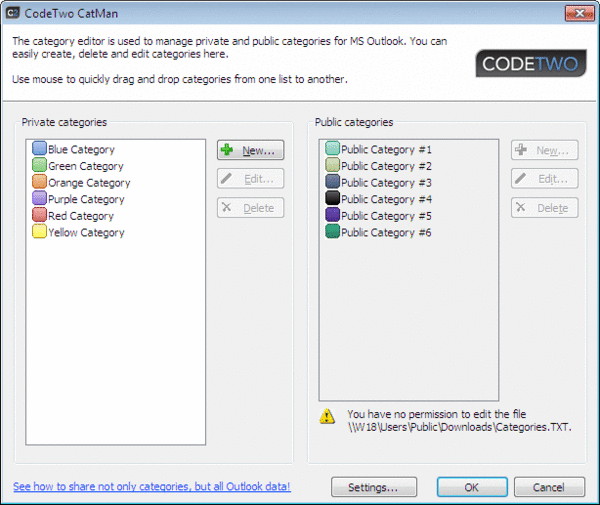Select the Red Category row
Screen dimensions: 600x505
tap(73, 215)
